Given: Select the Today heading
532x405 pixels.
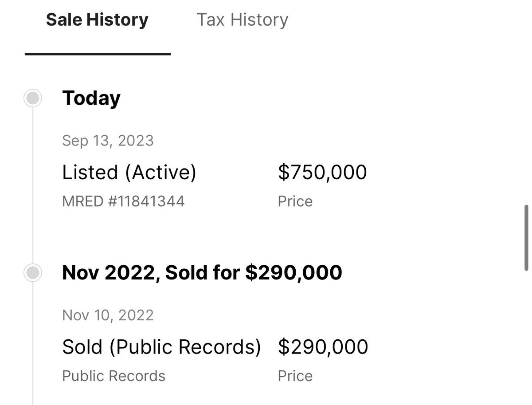Looking at the screenshot, I should (91, 98).
